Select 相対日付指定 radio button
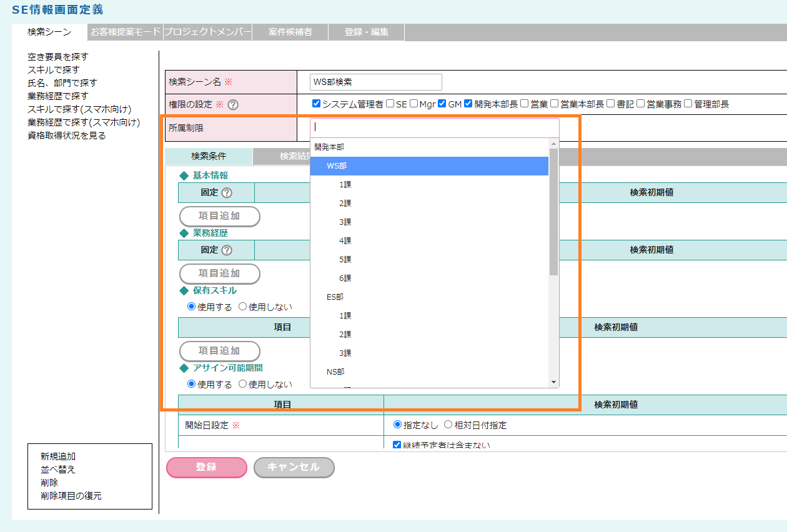The image size is (787, 532). (448, 425)
